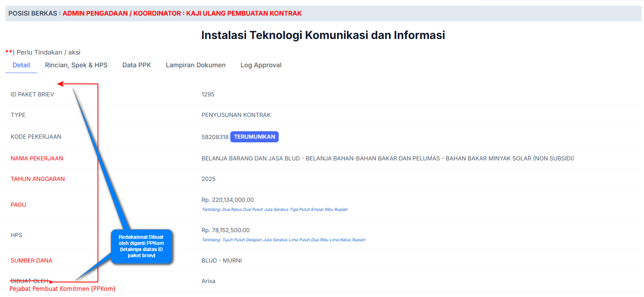Click the Instalasi Teknologi Komunikasi dan Informasi heading
The width and height of the screenshot is (644, 297).
323,35
